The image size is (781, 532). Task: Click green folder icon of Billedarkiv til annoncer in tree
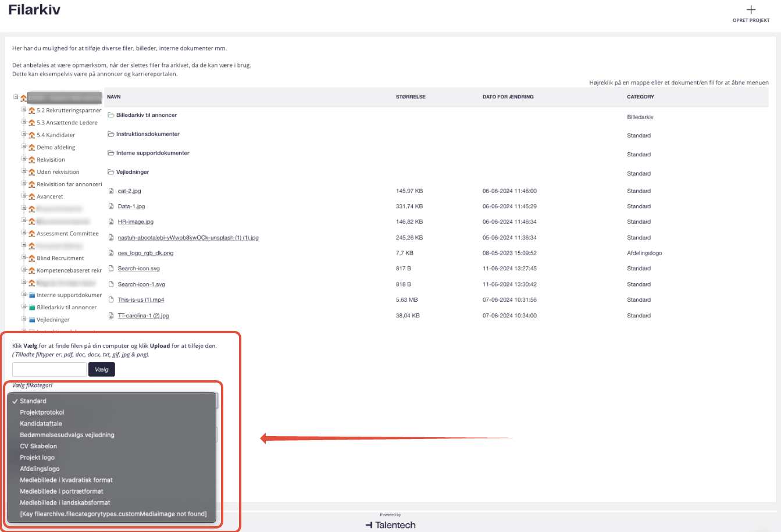tap(32, 308)
